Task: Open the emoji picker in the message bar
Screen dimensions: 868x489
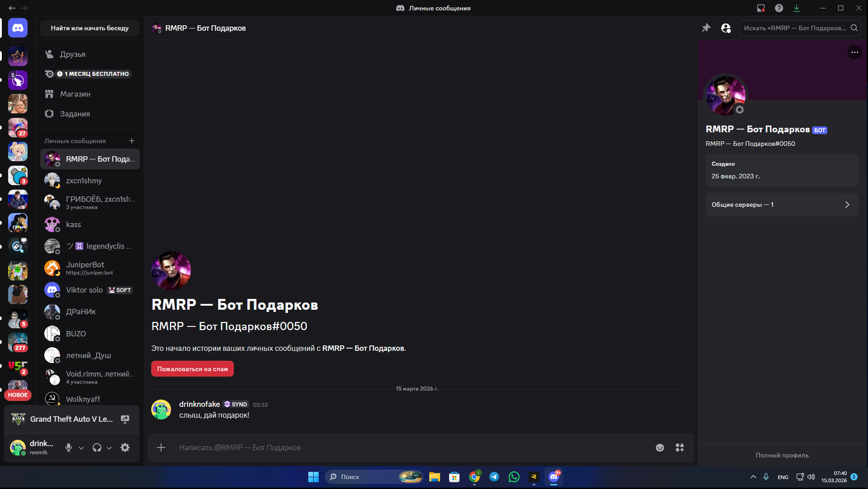Action: pos(660,447)
